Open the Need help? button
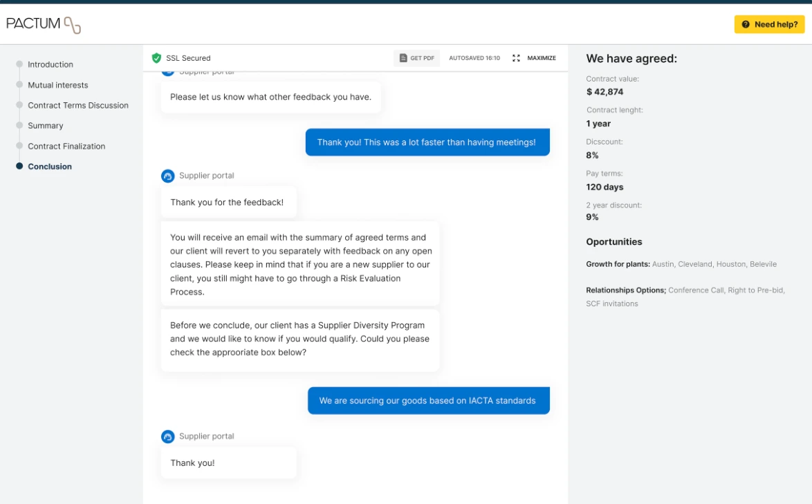 (769, 24)
